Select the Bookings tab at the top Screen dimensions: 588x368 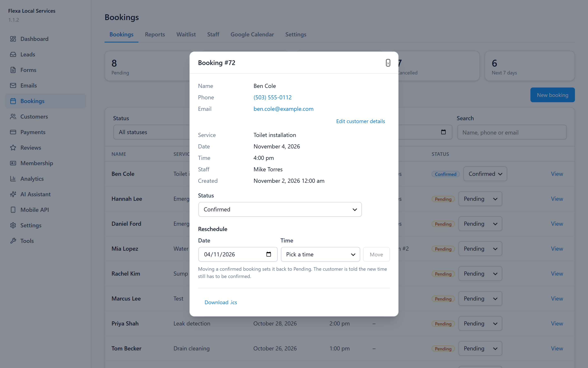121,34
